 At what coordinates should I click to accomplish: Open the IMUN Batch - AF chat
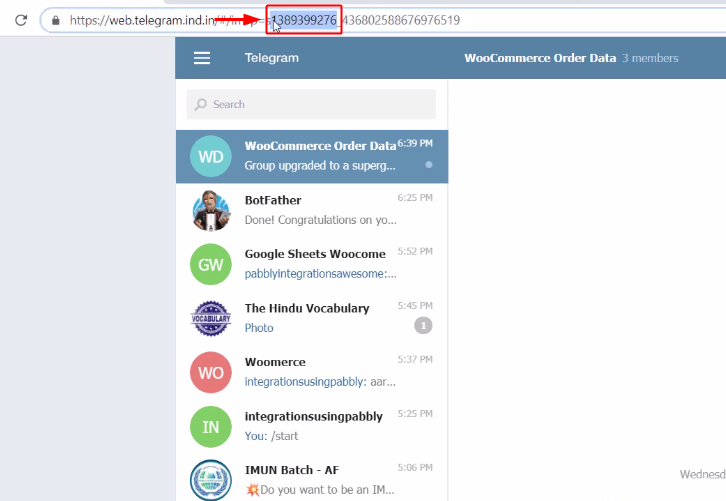312,478
